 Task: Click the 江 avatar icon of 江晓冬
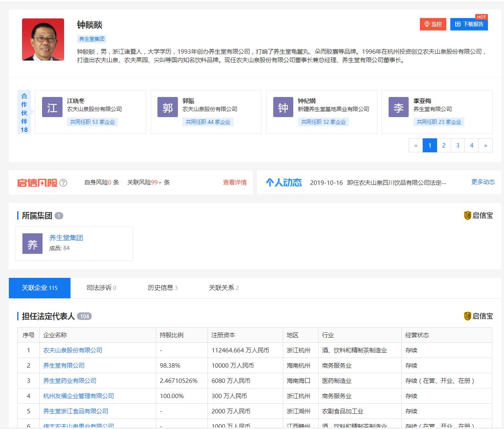pos(52,107)
